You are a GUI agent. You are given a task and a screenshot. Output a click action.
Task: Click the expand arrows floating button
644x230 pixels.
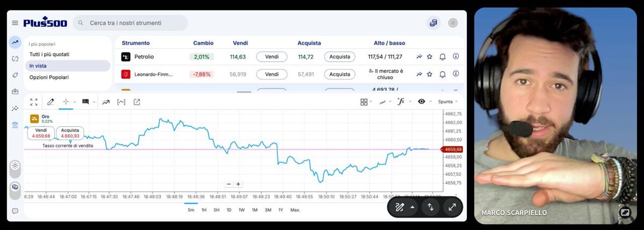452,207
